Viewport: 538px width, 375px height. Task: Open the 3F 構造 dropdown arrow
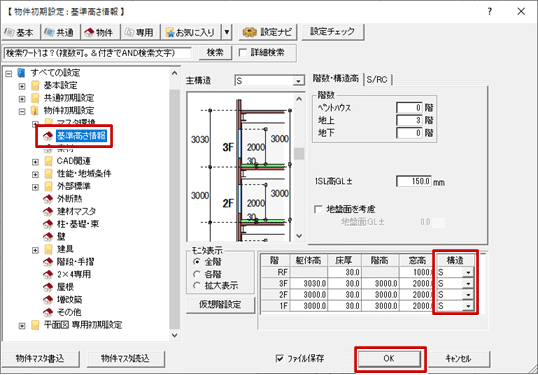(468, 284)
